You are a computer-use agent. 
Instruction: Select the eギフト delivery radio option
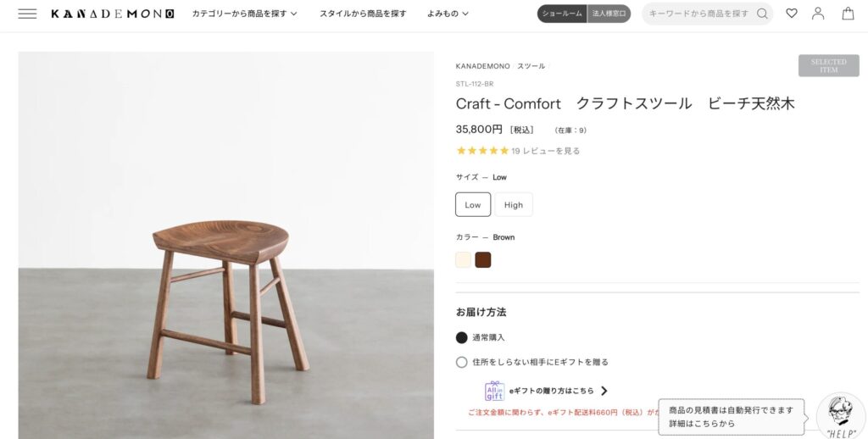pos(462,362)
